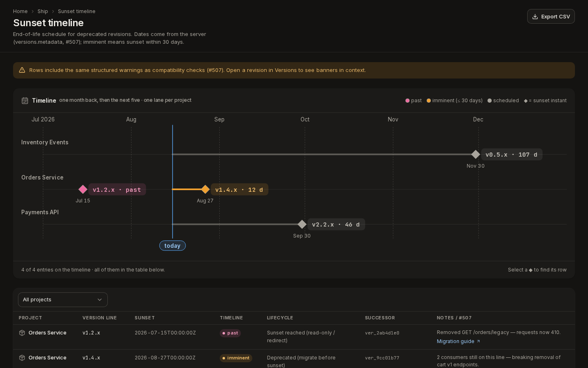Open the All projects dropdown

[63, 300]
